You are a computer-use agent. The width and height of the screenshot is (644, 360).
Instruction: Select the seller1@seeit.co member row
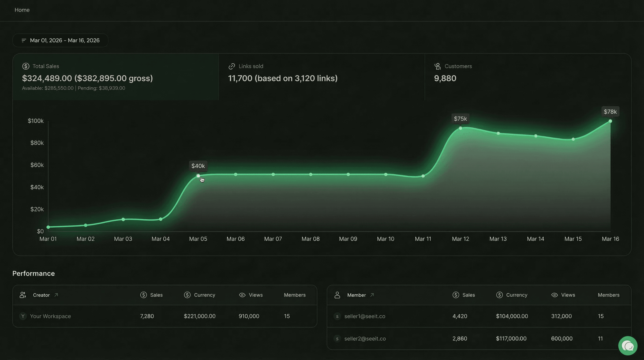pyautogui.click(x=365, y=316)
